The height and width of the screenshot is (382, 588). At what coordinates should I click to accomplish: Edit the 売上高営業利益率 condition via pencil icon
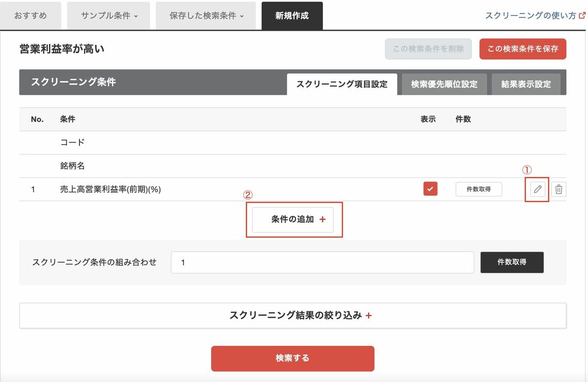coord(536,189)
